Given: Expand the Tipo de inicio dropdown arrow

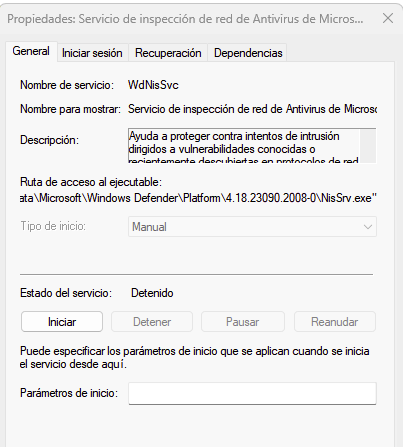Looking at the screenshot, I should tap(368, 227).
